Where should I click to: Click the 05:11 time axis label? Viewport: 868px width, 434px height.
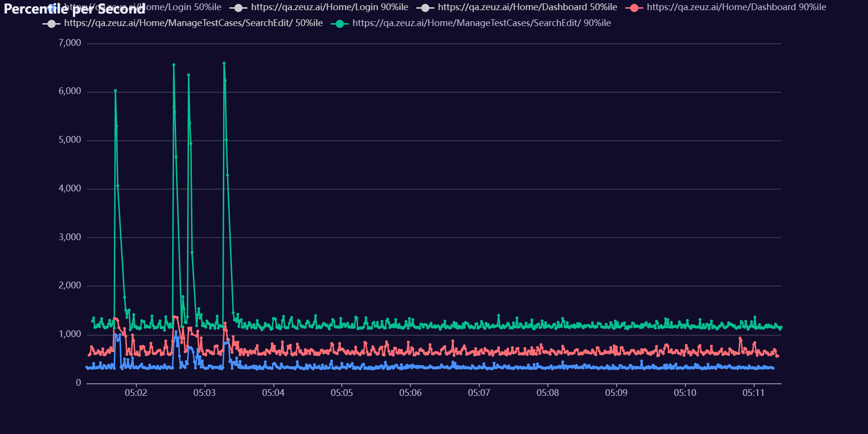click(754, 393)
